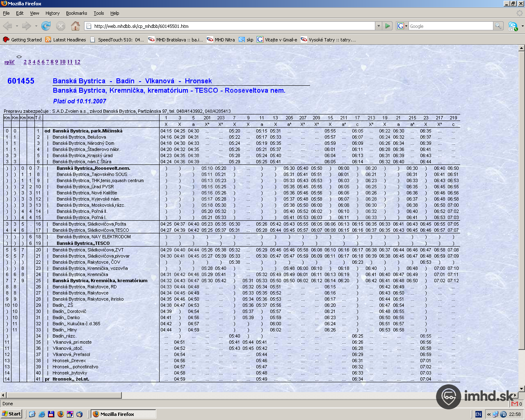Click the EN language indicator in tray

(478, 414)
